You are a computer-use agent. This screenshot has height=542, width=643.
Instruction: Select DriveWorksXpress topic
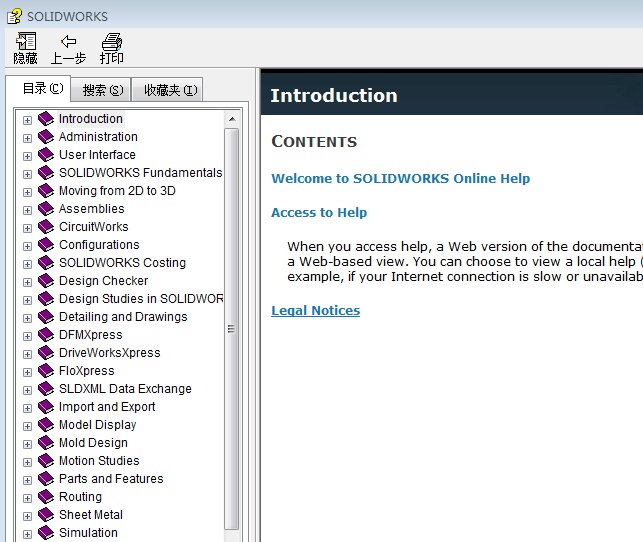pyautogui.click(x=110, y=353)
